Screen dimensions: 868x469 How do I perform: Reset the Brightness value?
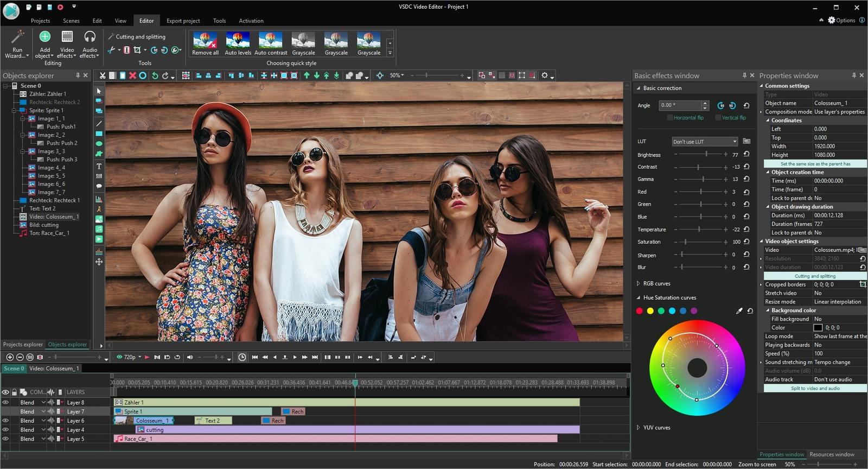click(746, 154)
